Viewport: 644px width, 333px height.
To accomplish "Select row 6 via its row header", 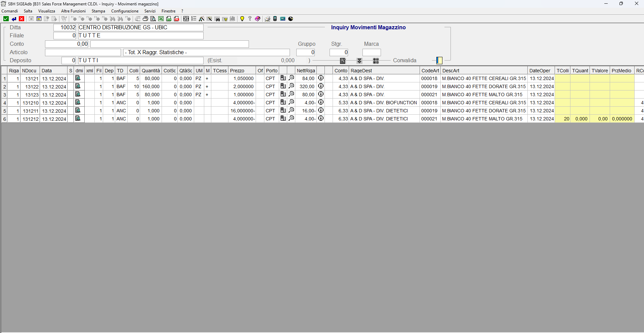I will click(5, 119).
